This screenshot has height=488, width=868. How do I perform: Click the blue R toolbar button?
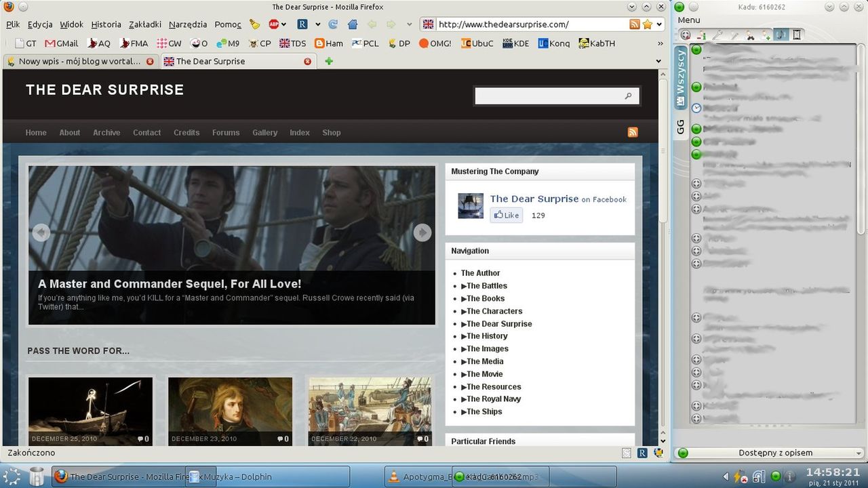coord(302,24)
